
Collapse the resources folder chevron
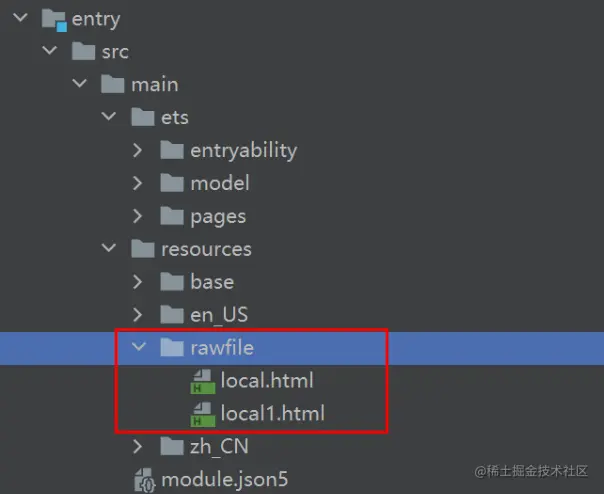[109, 248]
